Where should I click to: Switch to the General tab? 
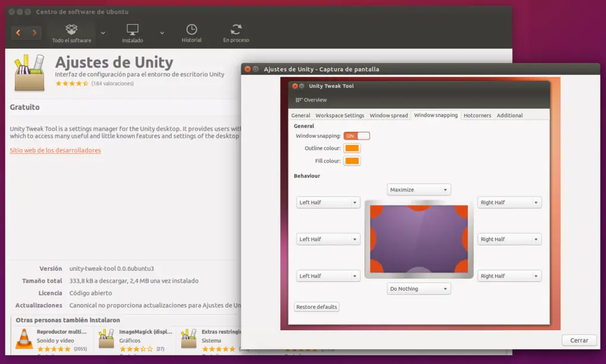click(x=301, y=115)
